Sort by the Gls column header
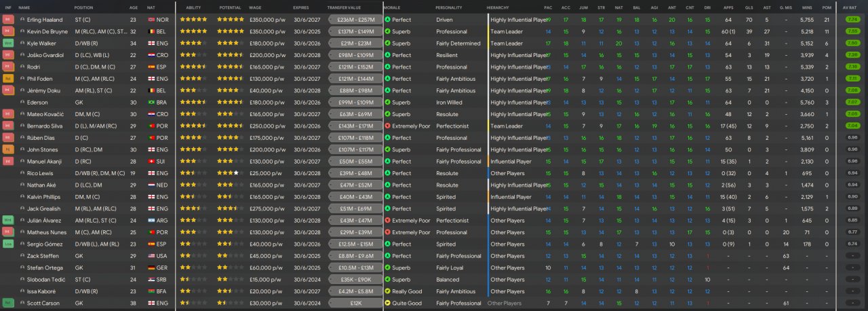Screen dimensions: 868x311 pyautogui.click(x=749, y=7)
